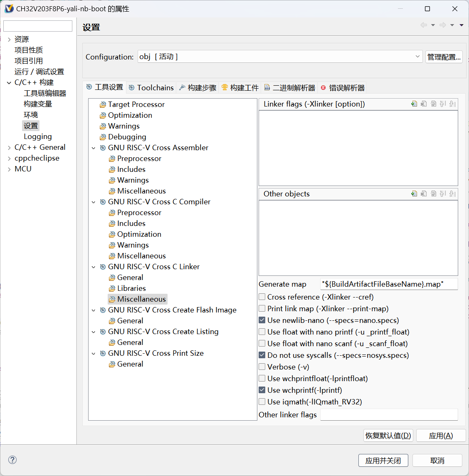The image size is (469, 476).
Task: Switch to the Toolchains tab
Action: pos(151,88)
